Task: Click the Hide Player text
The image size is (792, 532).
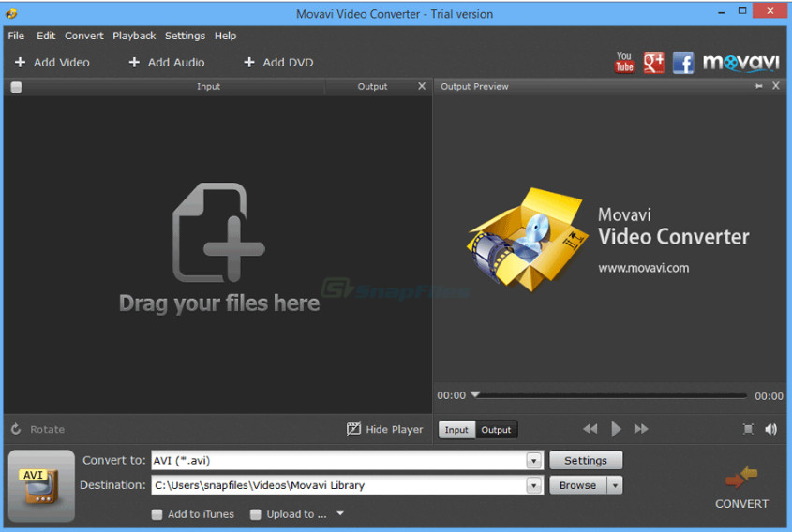Action: click(394, 429)
